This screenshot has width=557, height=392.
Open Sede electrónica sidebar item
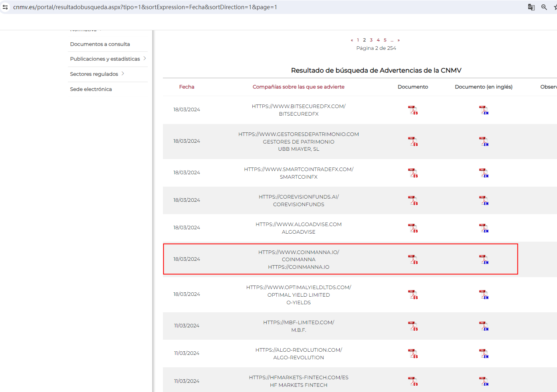91,89
